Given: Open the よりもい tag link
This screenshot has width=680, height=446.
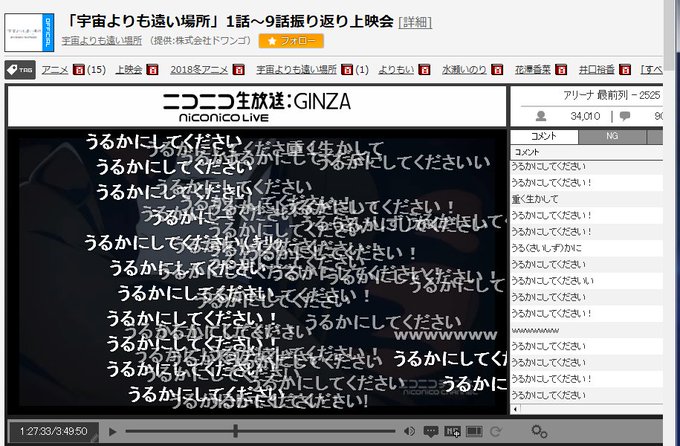Looking at the screenshot, I should [x=396, y=69].
